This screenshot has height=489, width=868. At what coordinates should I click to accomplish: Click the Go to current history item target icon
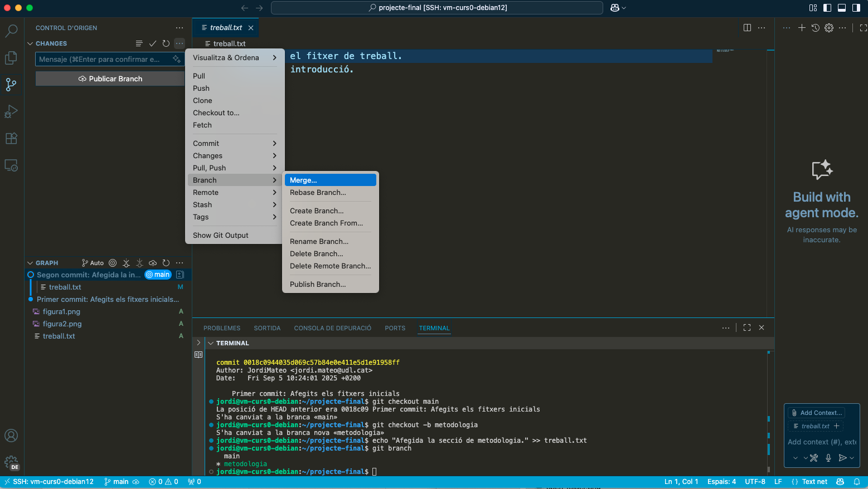(113, 263)
